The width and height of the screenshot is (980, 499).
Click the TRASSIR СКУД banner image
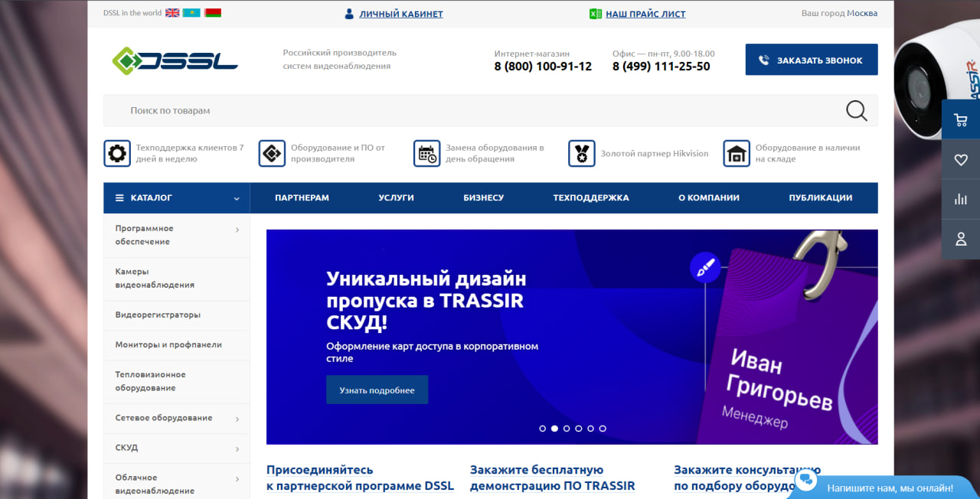click(x=572, y=337)
